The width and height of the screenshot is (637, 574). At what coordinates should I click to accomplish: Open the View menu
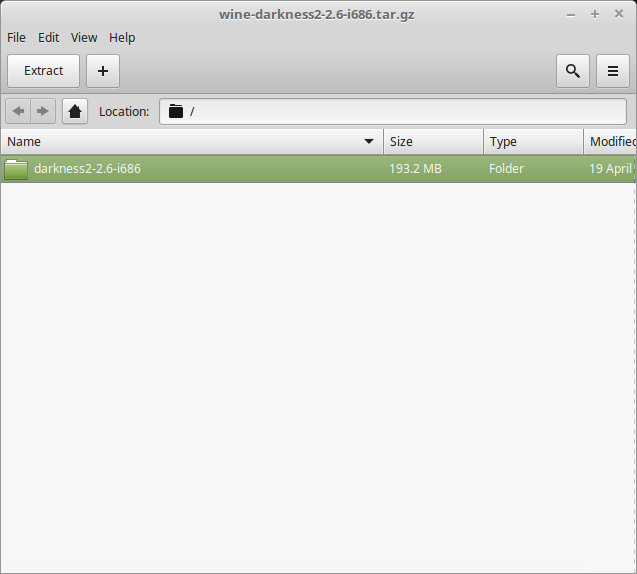pyautogui.click(x=84, y=38)
